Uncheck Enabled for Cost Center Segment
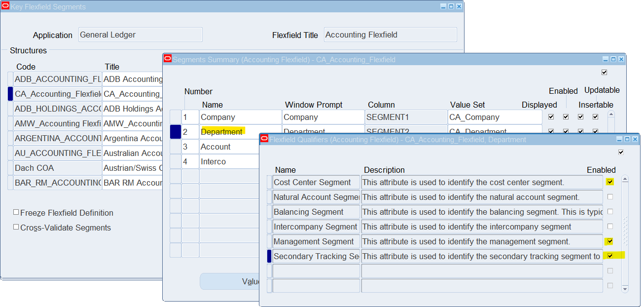This screenshot has width=644, height=307. [610, 182]
